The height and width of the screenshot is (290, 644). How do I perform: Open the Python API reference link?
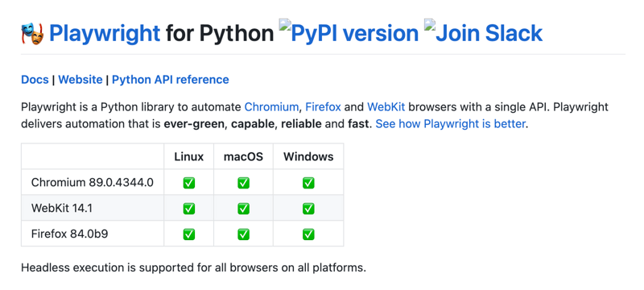(x=171, y=79)
